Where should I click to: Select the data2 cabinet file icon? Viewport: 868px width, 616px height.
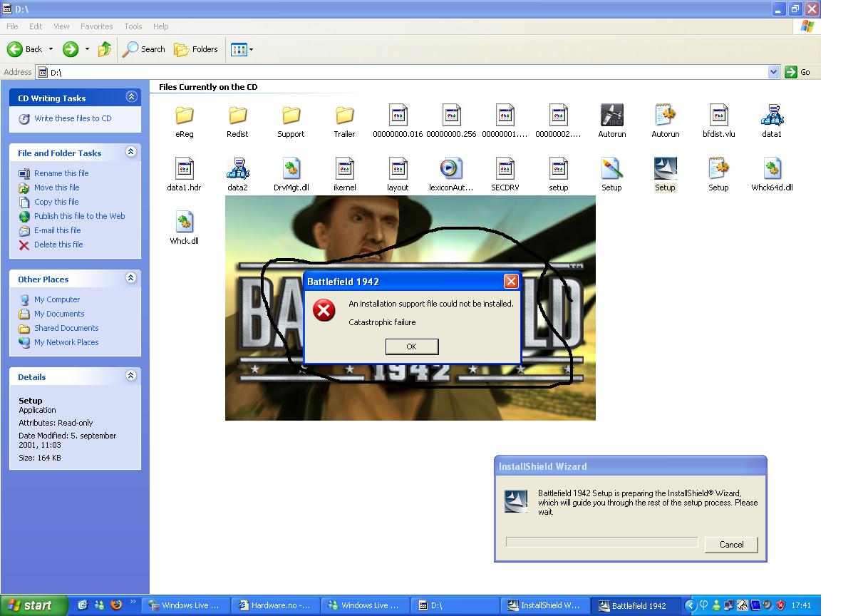click(x=237, y=168)
